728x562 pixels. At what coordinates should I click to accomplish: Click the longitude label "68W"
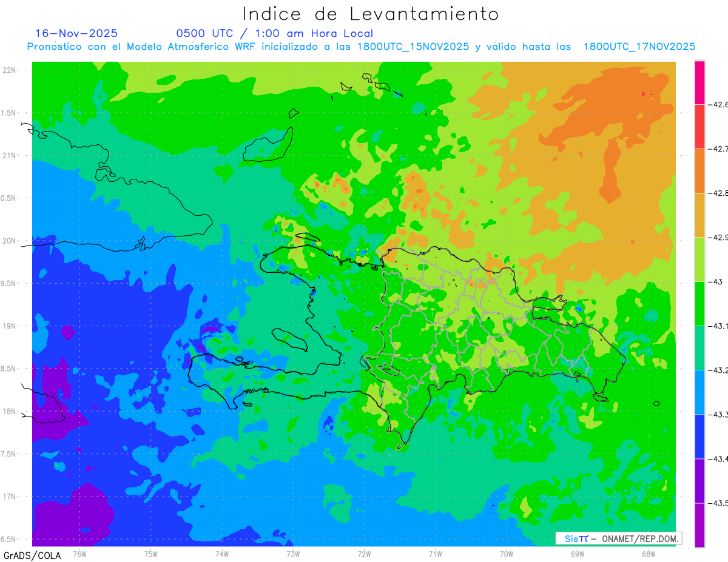[x=649, y=554]
